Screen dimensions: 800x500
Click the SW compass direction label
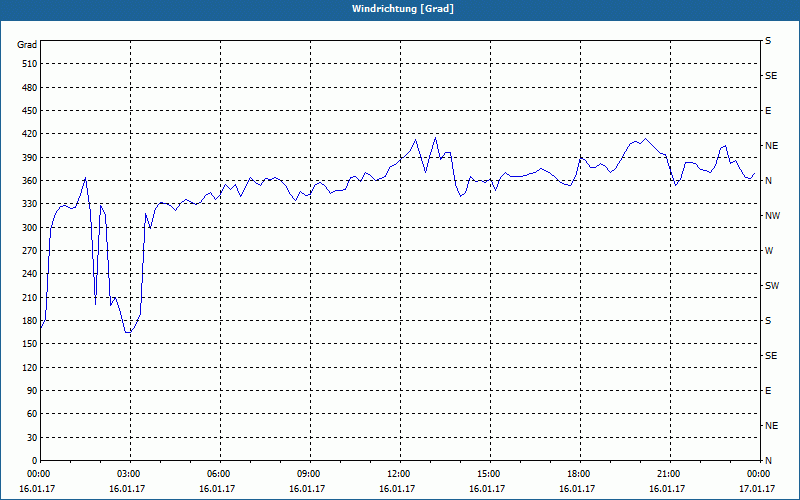click(772, 286)
